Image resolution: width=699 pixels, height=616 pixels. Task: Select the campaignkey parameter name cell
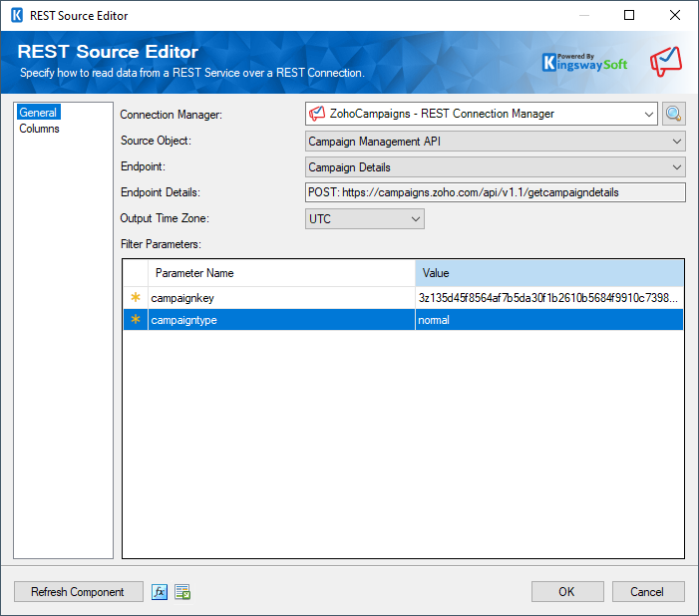point(281,298)
